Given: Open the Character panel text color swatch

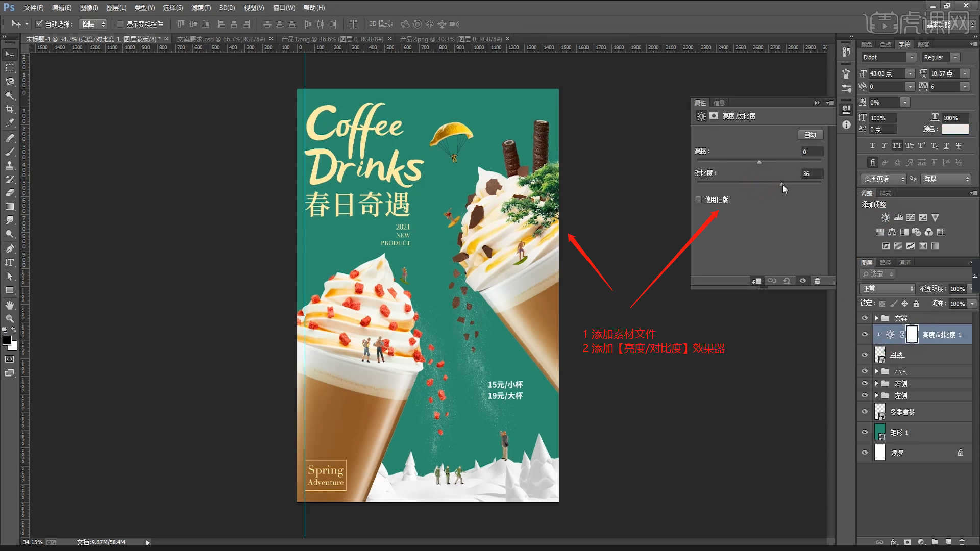Looking at the screenshot, I should 955,129.
